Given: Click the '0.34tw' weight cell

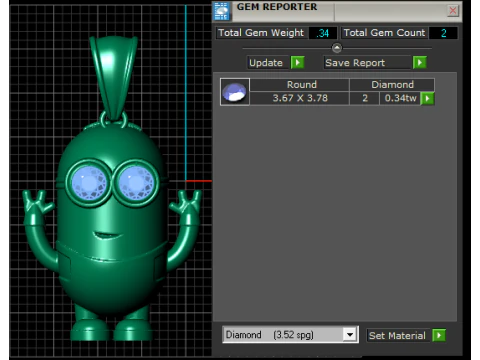Looking at the screenshot, I should click(400, 98).
